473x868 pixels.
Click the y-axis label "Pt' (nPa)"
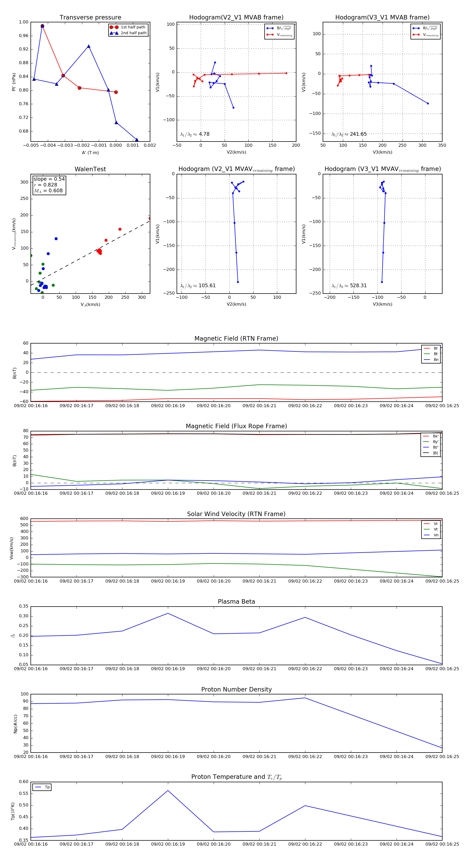click(14, 82)
